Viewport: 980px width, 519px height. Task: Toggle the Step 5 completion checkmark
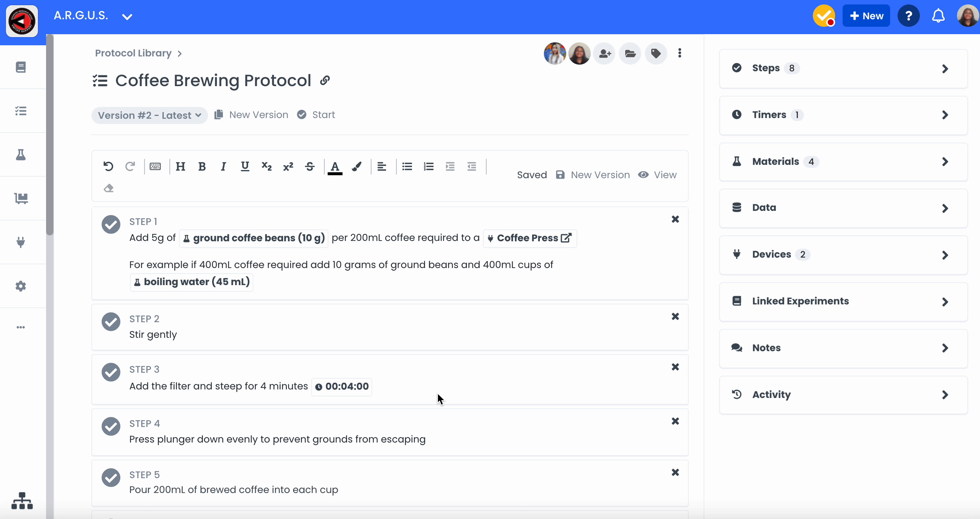(x=111, y=477)
